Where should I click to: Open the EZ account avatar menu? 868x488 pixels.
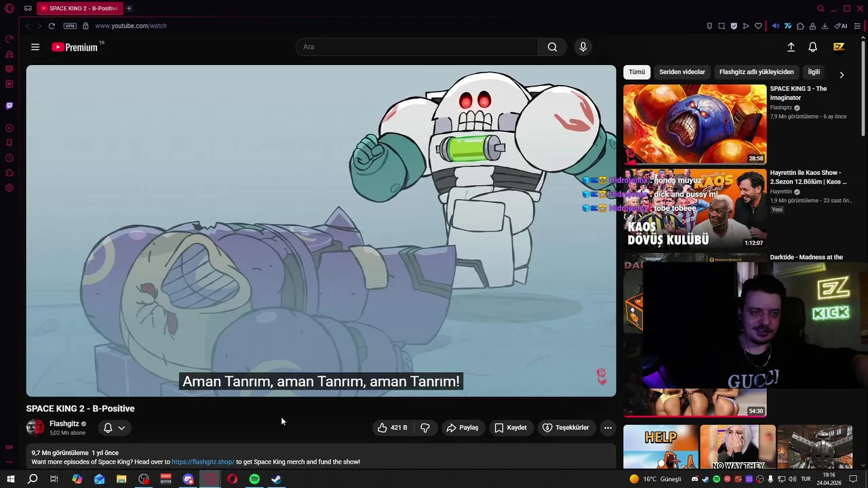pyautogui.click(x=839, y=47)
